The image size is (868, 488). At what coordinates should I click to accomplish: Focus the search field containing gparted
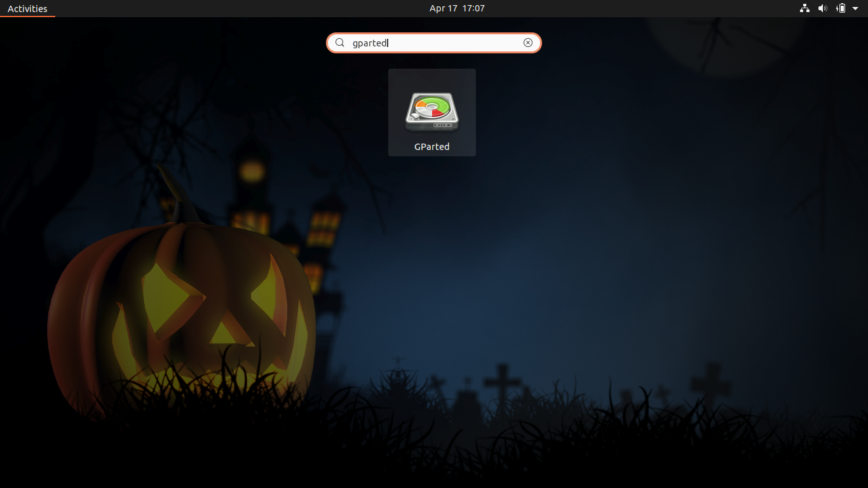tap(434, 43)
